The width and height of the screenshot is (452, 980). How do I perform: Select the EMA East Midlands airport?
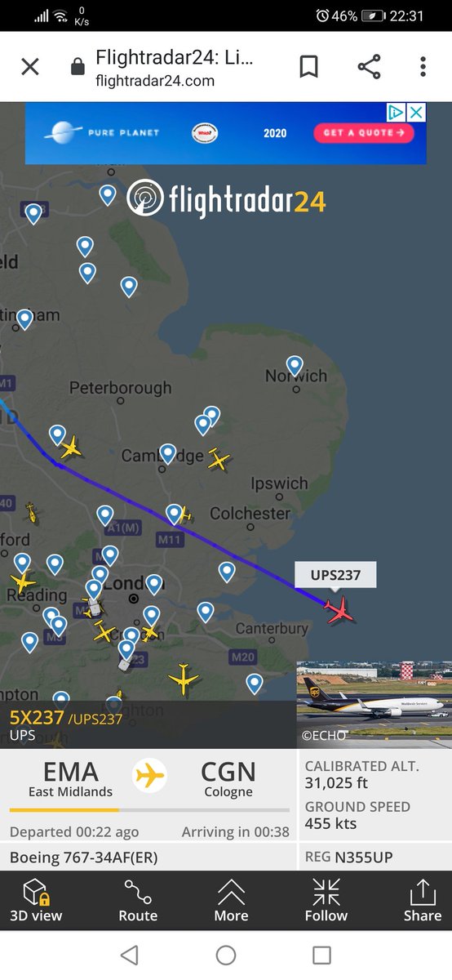70,778
